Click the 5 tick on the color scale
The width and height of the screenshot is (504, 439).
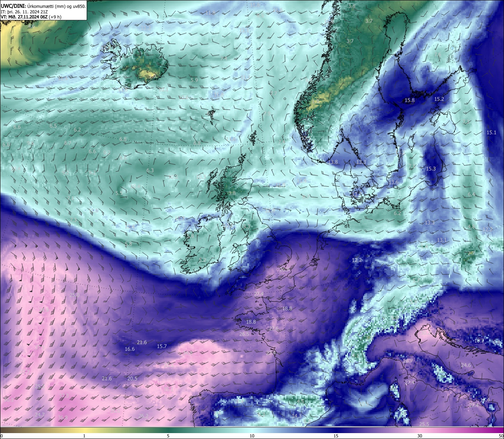click(x=168, y=436)
